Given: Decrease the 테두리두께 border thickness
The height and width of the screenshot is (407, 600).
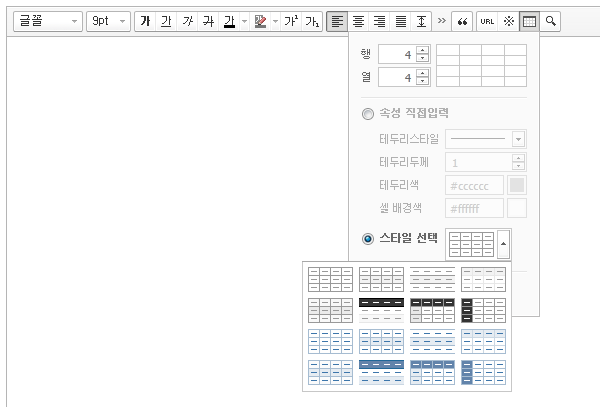Looking at the screenshot, I should point(518,166).
